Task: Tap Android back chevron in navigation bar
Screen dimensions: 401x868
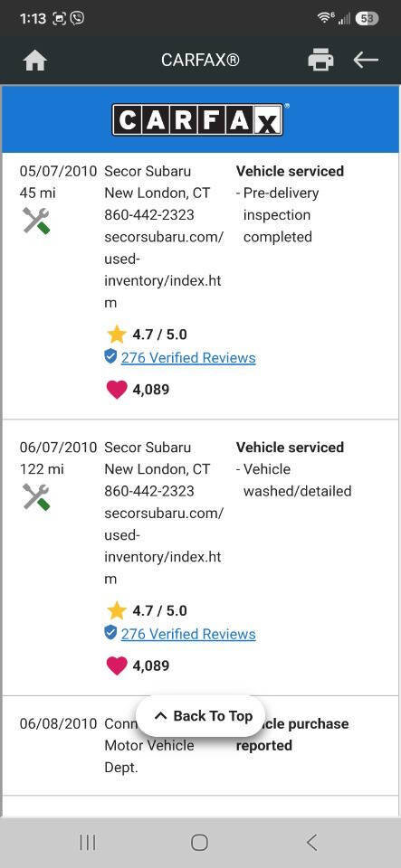Action: point(311,843)
